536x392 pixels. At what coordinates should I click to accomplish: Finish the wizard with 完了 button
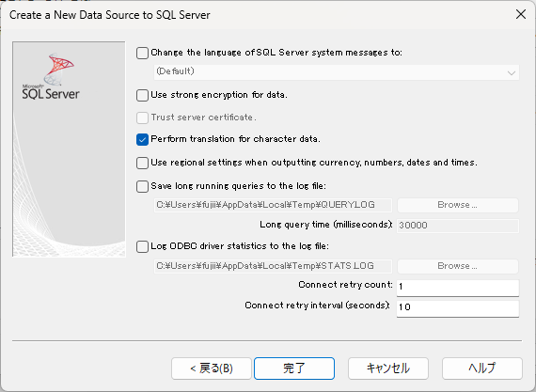pos(294,368)
